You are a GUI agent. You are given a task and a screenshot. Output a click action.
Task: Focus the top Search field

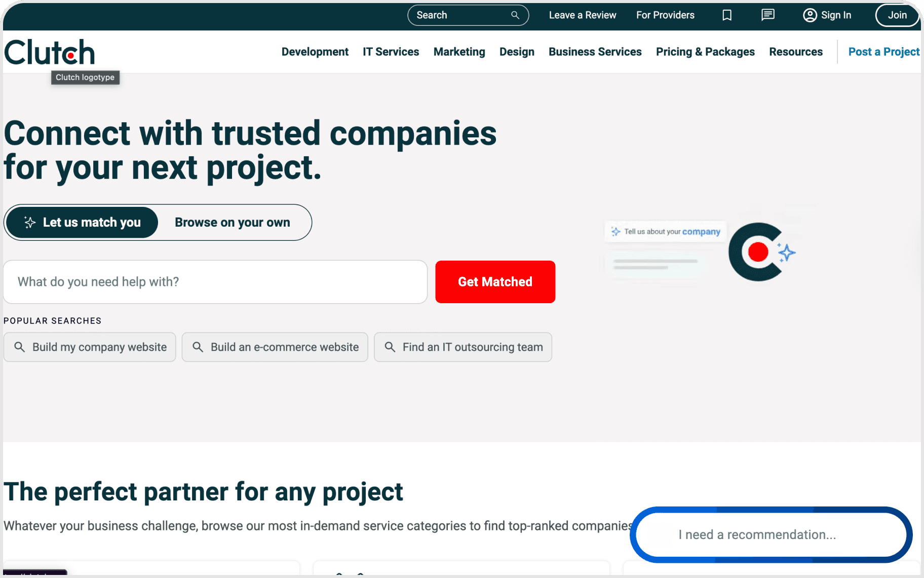point(468,15)
